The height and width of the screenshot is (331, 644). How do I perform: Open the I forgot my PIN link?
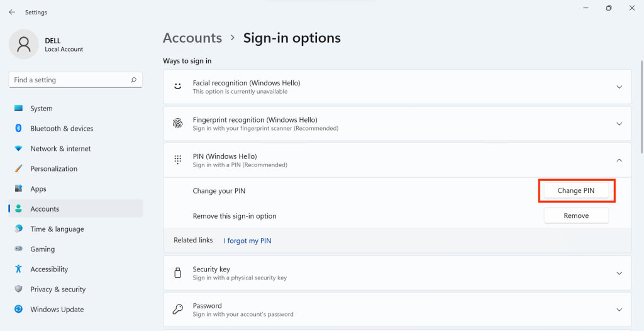coord(247,241)
